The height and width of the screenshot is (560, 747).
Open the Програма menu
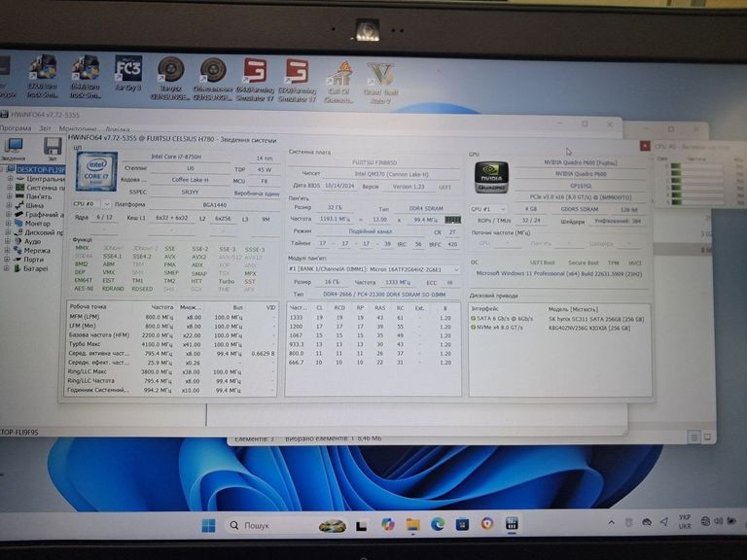click(x=16, y=128)
